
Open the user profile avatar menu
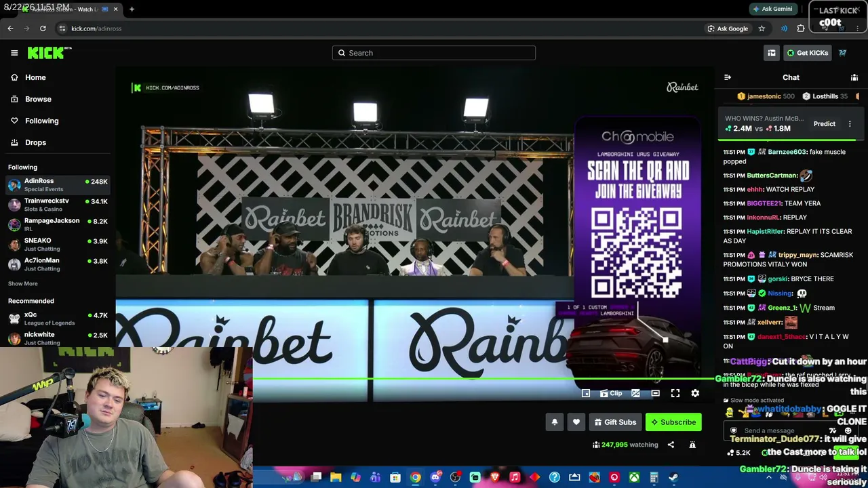point(842,53)
